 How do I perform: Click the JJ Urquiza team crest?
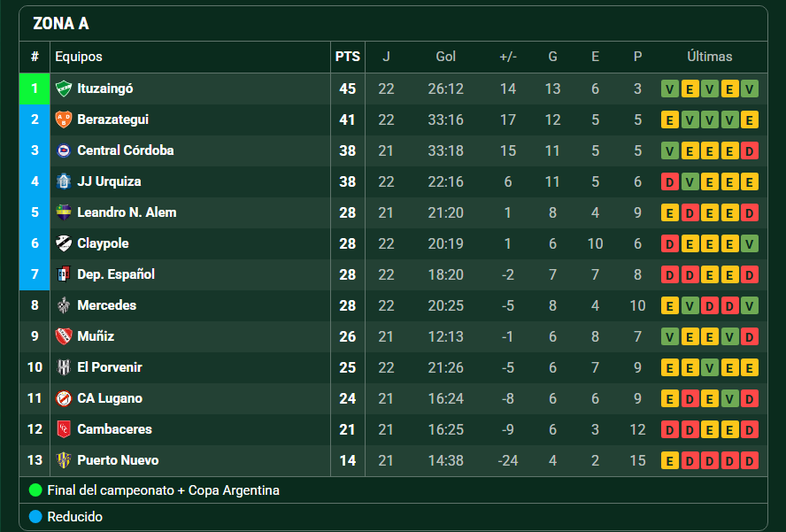[64, 181]
